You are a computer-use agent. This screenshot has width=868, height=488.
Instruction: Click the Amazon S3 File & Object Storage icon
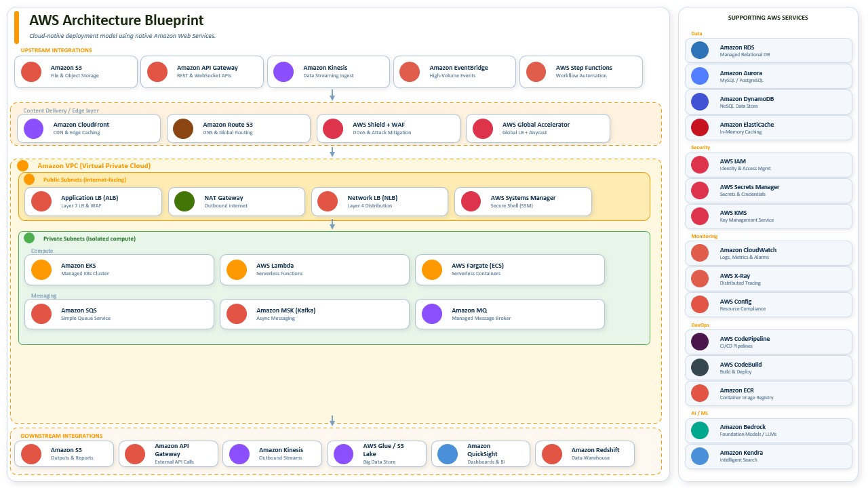click(31, 72)
